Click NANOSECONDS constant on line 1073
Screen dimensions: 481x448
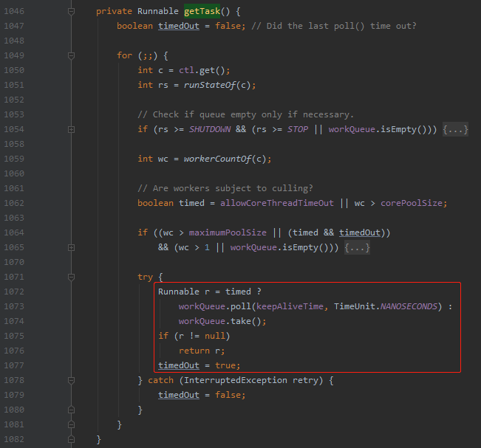pos(409,306)
